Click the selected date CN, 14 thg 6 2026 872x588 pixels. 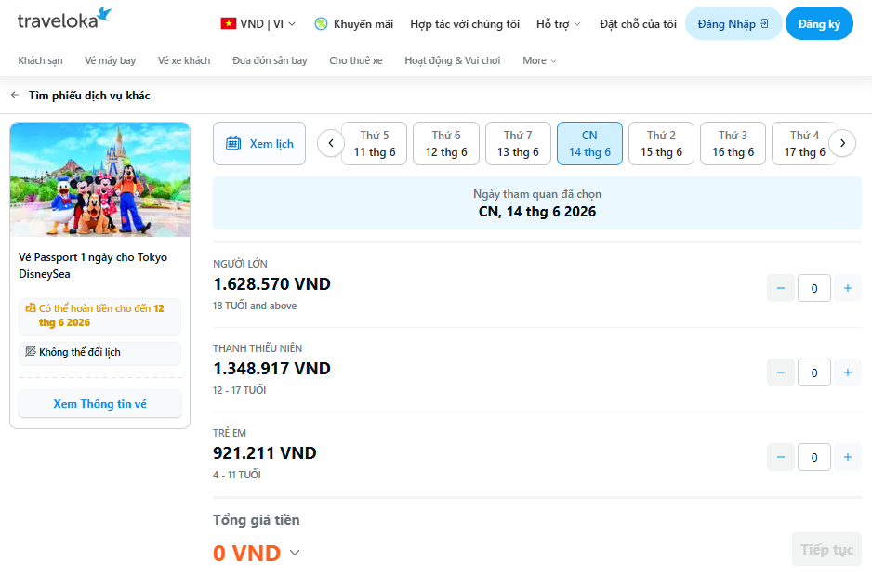pyautogui.click(x=537, y=211)
